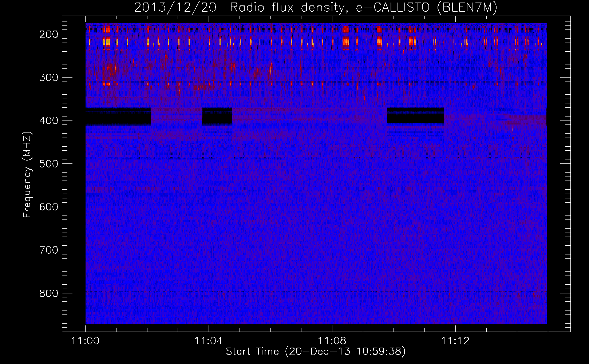Click the 11:04 time tick label
This screenshot has height=364, width=589.
pos(209,341)
